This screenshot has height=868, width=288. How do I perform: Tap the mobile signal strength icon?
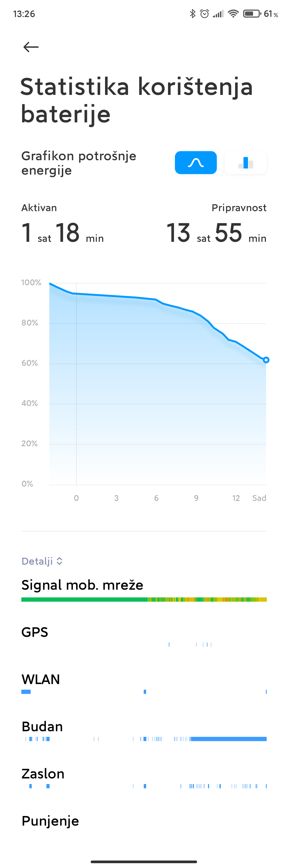218,14
